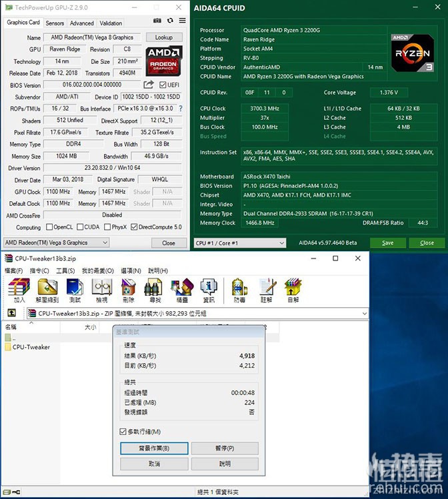Open the Options (N) menu in WinRAR
The height and width of the screenshot is (499, 448).
coord(131,271)
